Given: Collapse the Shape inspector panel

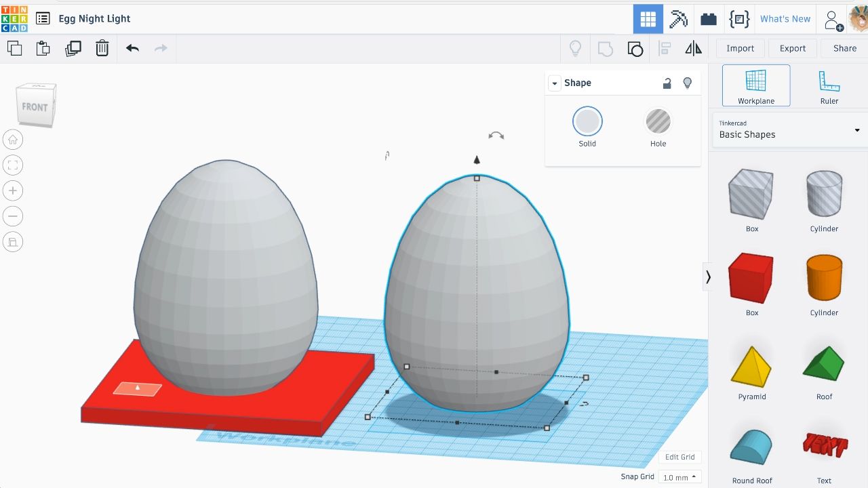Looking at the screenshot, I should (555, 83).
